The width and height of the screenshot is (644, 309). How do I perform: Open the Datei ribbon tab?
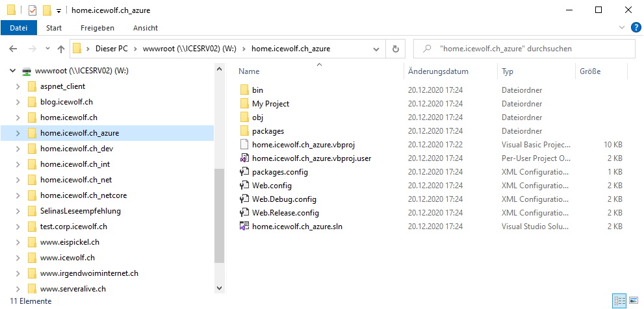(x=18, y=28)
